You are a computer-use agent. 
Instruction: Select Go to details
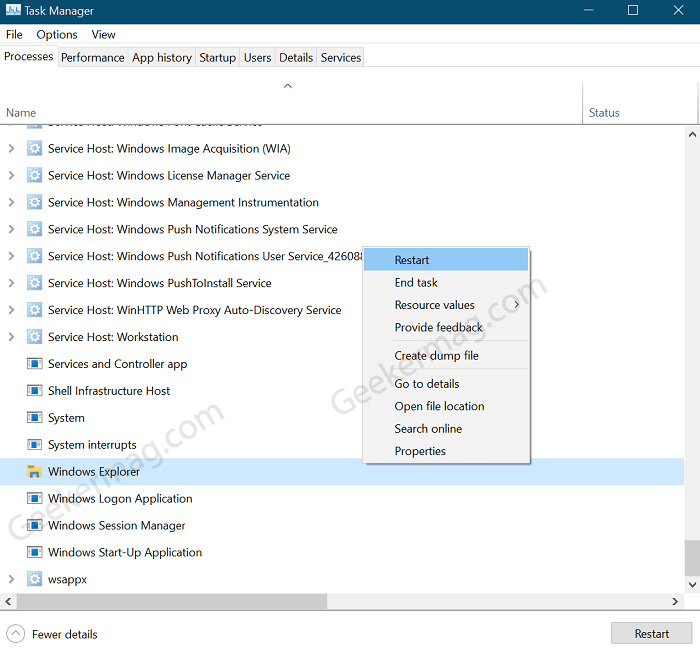pyautogui.click(x=446, y=384)
